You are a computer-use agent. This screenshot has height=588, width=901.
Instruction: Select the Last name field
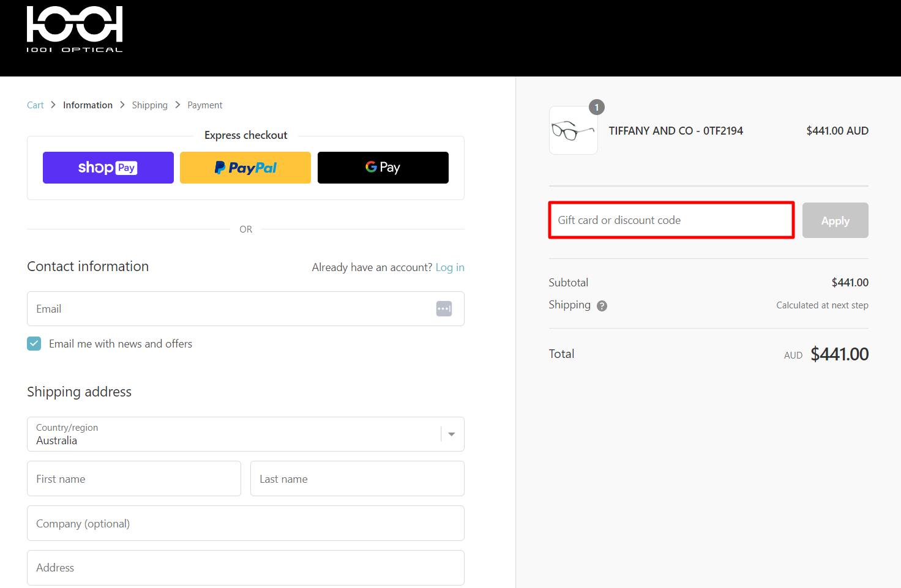[x=357, y=479]
